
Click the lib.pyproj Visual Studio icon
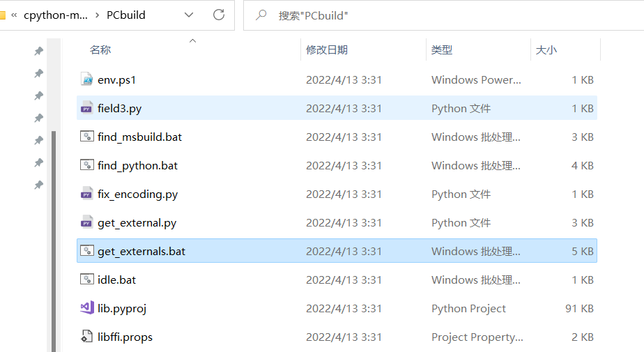87,308
